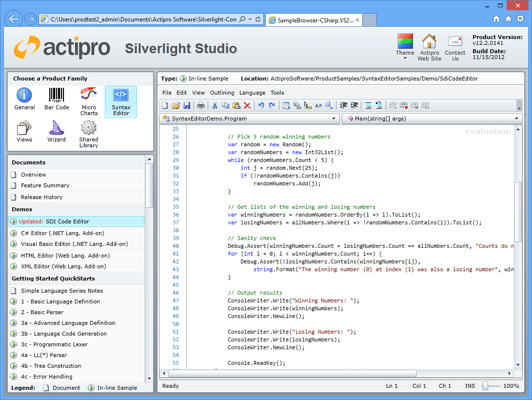The image size is (532, 400).
Task: Open the Tools menu
Action: pyautogui.click(x=277, y=93)
